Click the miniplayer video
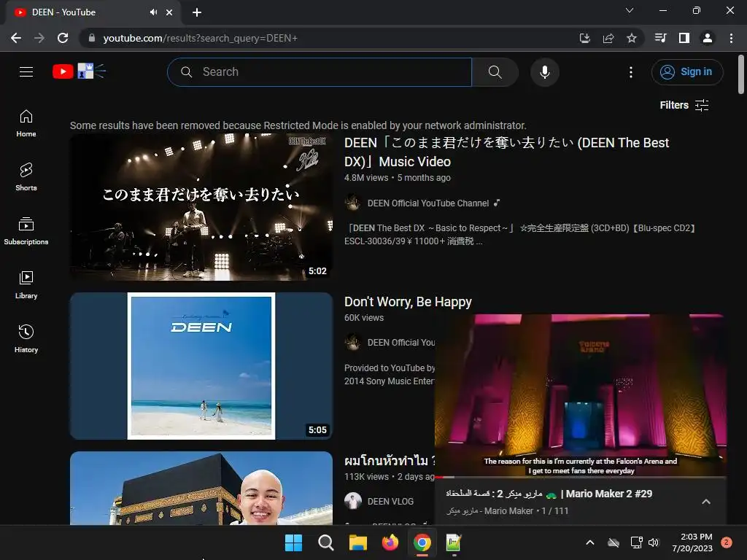 pyautogui.click(x=580, y=394)
